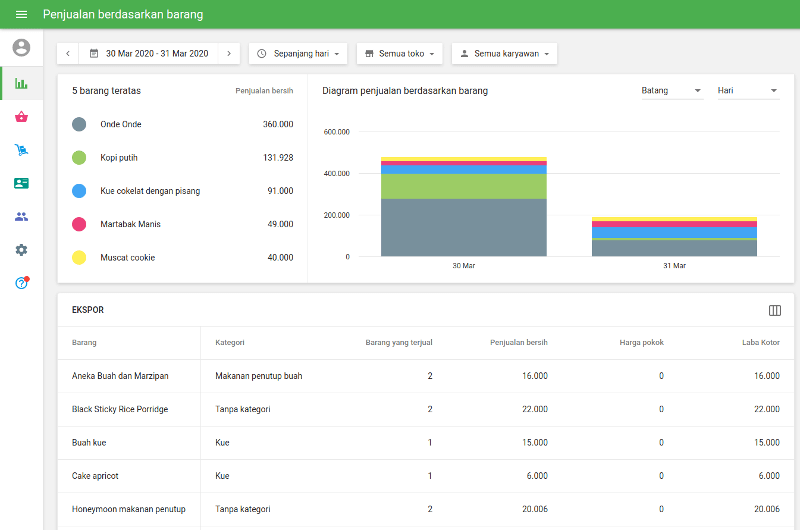
Task: Open the reports bar chart icon
Action: 21,83
